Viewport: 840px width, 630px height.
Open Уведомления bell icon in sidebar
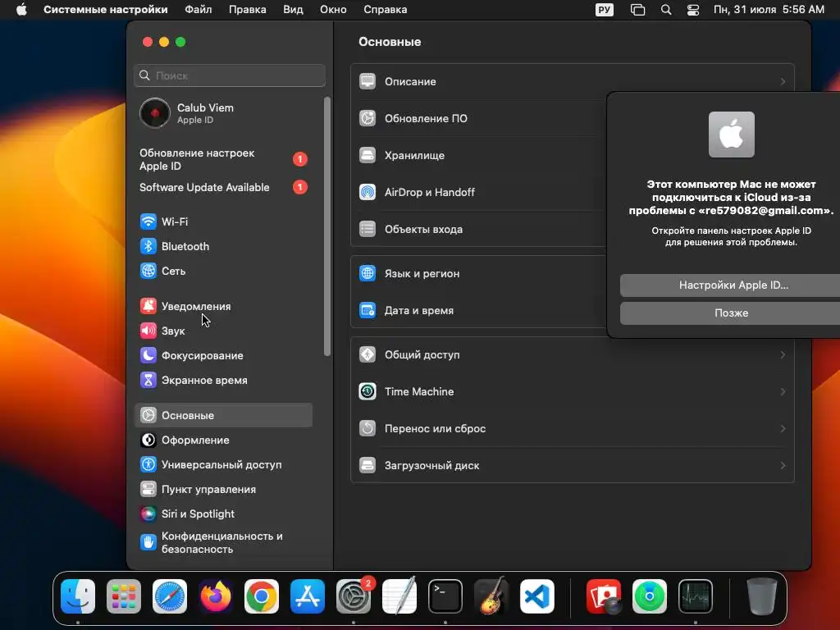[x=148, y=306]
